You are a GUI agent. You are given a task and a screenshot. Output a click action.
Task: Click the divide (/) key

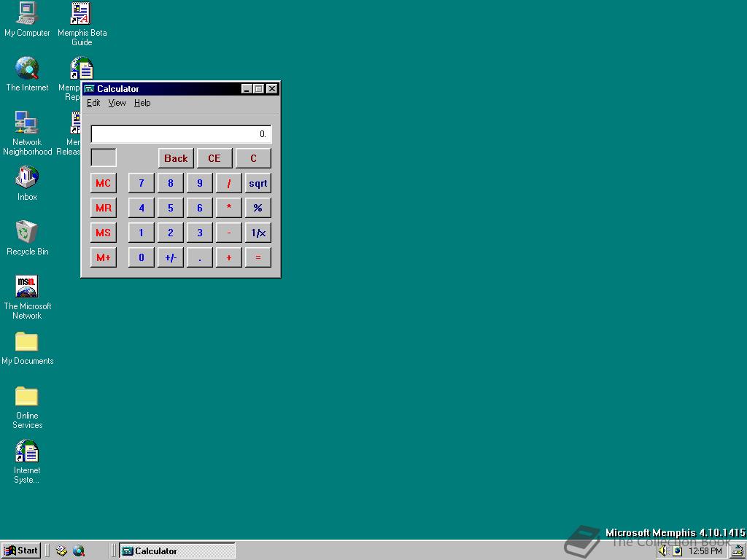point(228,183)
